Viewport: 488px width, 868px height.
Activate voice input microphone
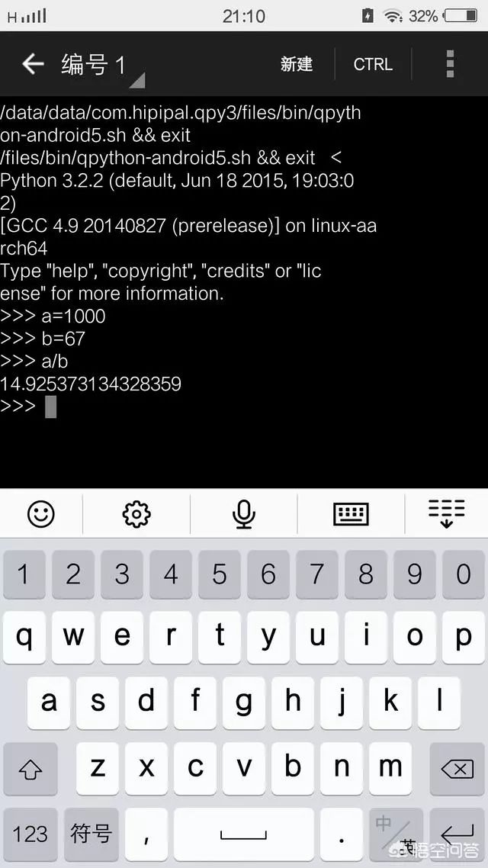[x=243, y=514]
